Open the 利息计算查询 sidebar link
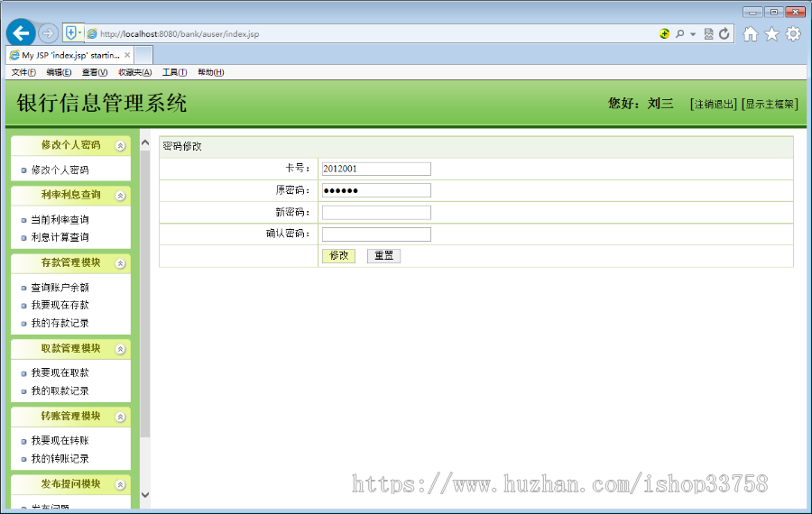 [60, 237]
